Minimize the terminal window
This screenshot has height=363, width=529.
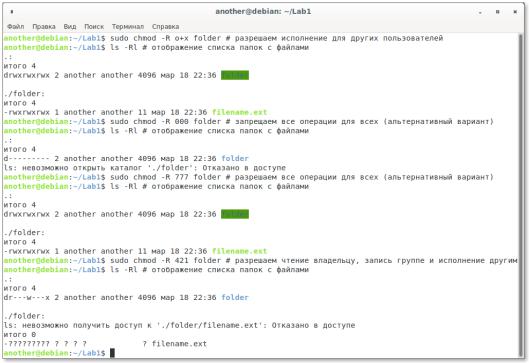(x=480, y=12)
